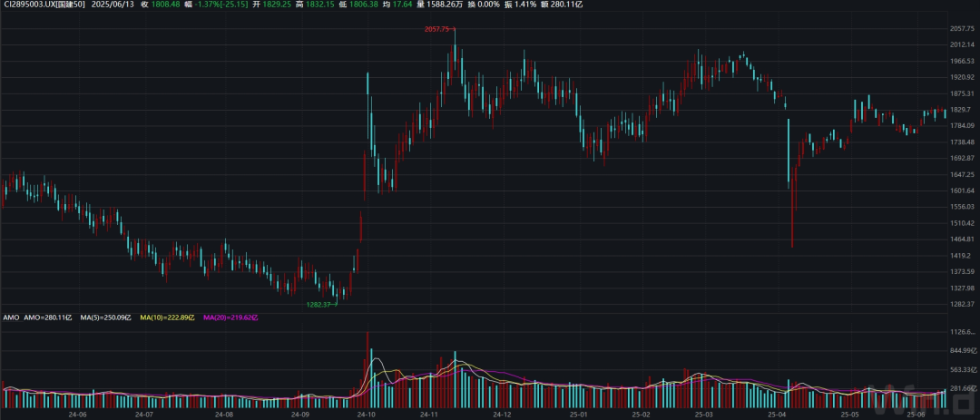The width and height of the screenshot is (980, 420).
Task: Click the 24-10 label on time axis
Action: 366,414
